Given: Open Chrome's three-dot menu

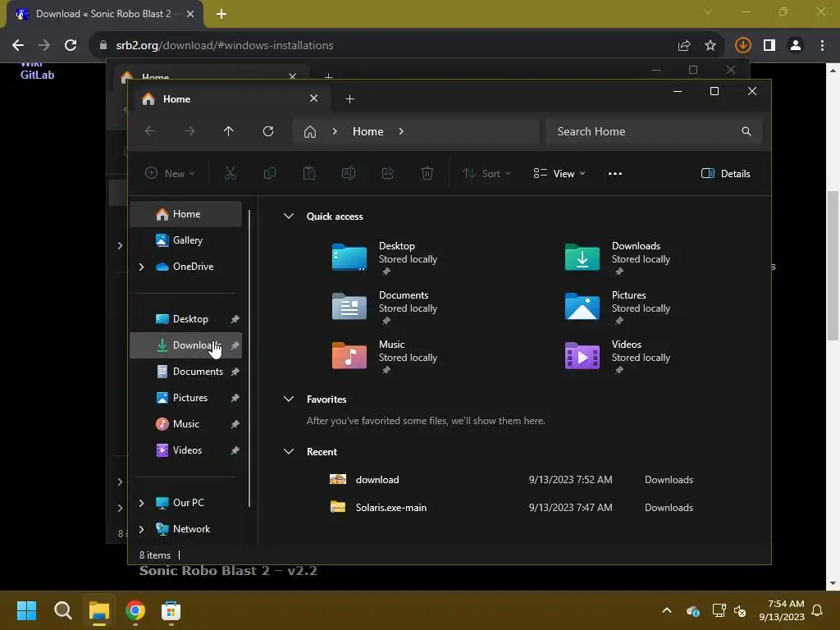Looking at the screenshot, I should point(822,45).
